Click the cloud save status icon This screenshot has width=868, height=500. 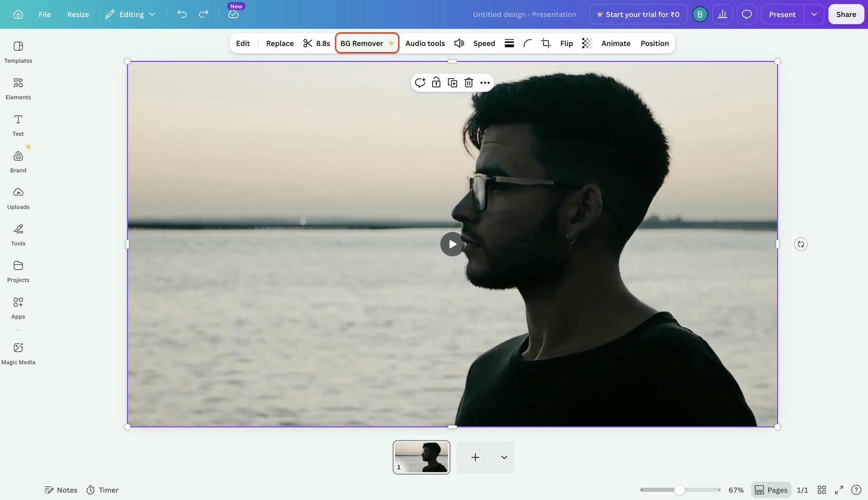(233, 14)
